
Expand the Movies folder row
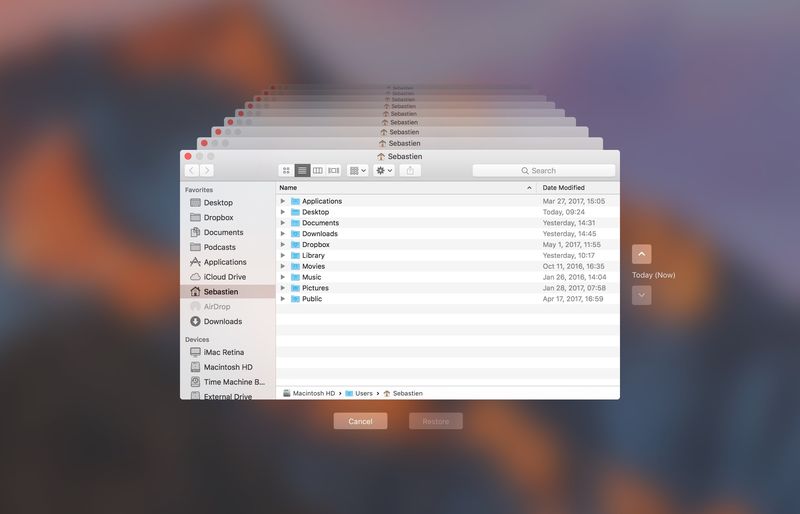[x=283, y=266]
